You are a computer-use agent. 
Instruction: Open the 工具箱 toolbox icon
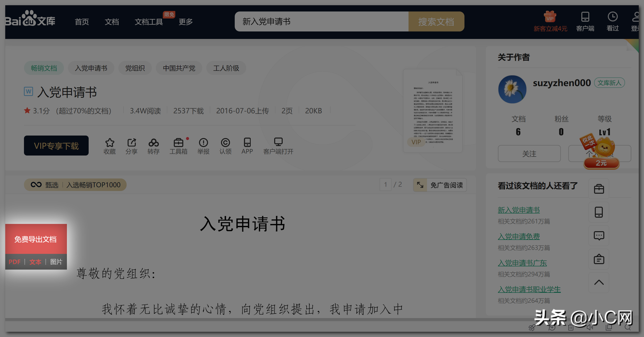click(x=178, y=143)
